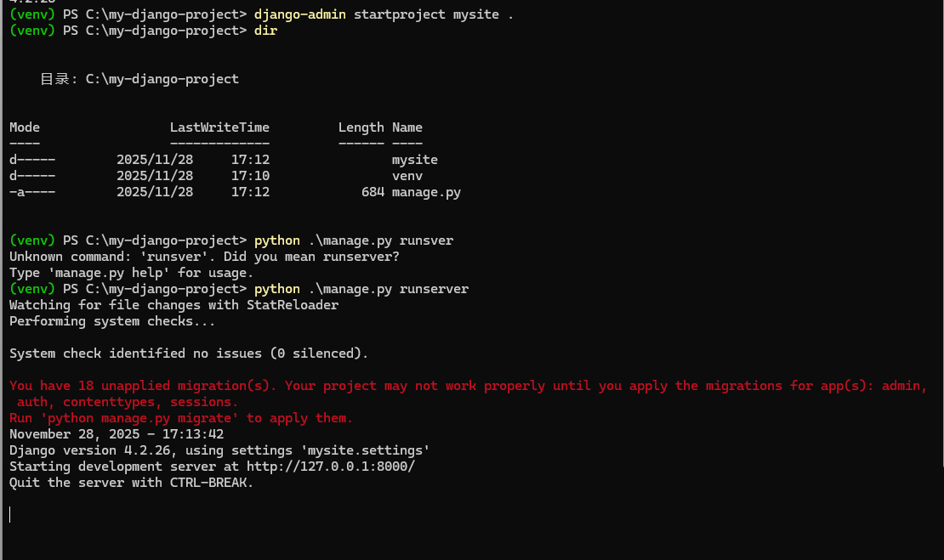Click the yellow dir command
The height and width of the screenshot is (560, 944).
click(265, 31)
